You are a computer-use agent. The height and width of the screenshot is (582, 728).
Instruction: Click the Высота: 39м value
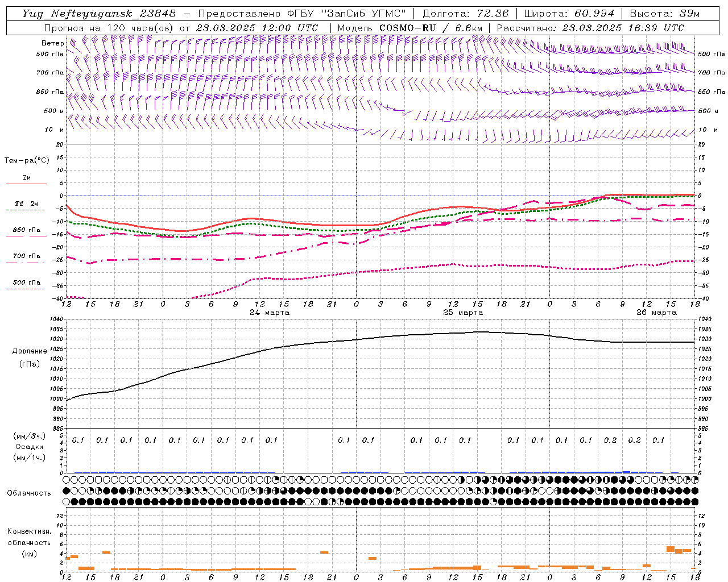click(665, 14)
